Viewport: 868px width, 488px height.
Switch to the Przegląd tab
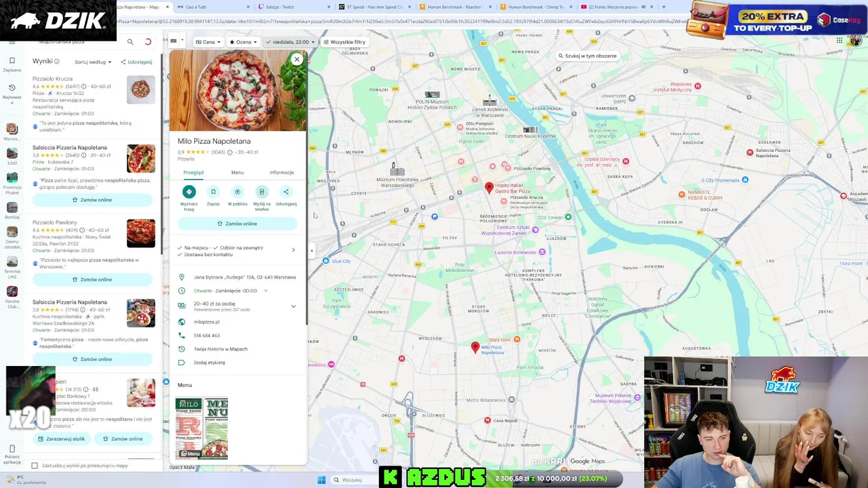pyautogui.click(x=193, y=173)
